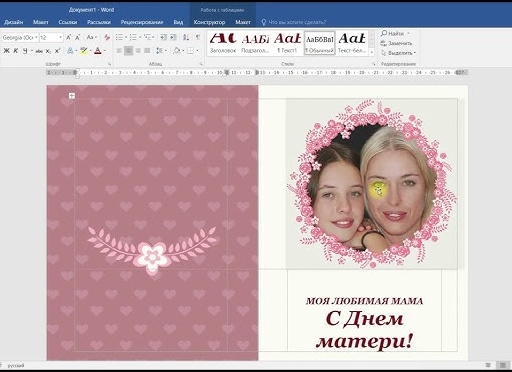
Task: Click the 'МОЯ ЛЮБИМАЯ МАМА' text line
Action: pyautogui.click(x=365, y=301)
